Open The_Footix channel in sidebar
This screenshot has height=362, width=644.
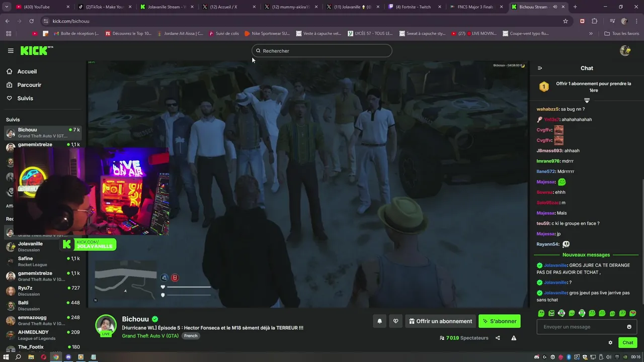tap(43, 347)
